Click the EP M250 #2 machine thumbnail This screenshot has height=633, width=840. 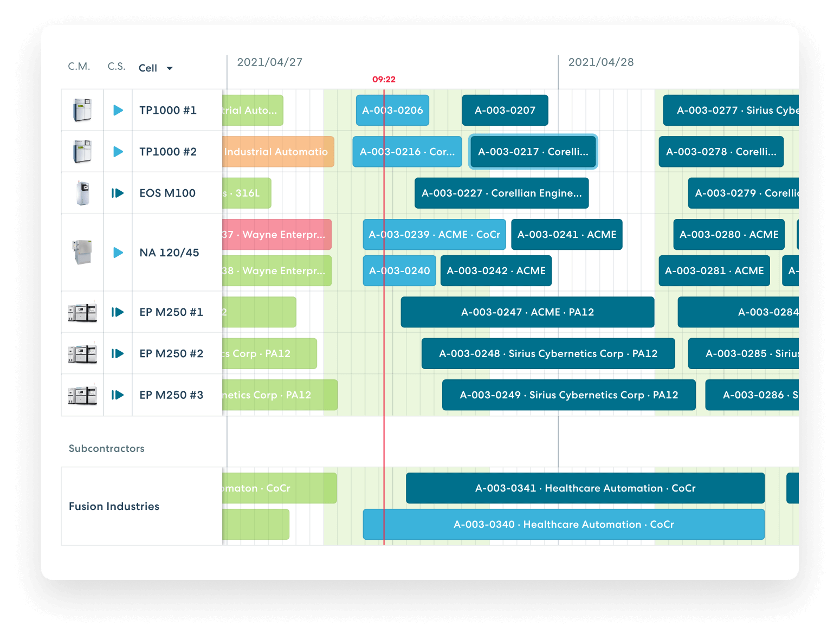tap(82, 353)
